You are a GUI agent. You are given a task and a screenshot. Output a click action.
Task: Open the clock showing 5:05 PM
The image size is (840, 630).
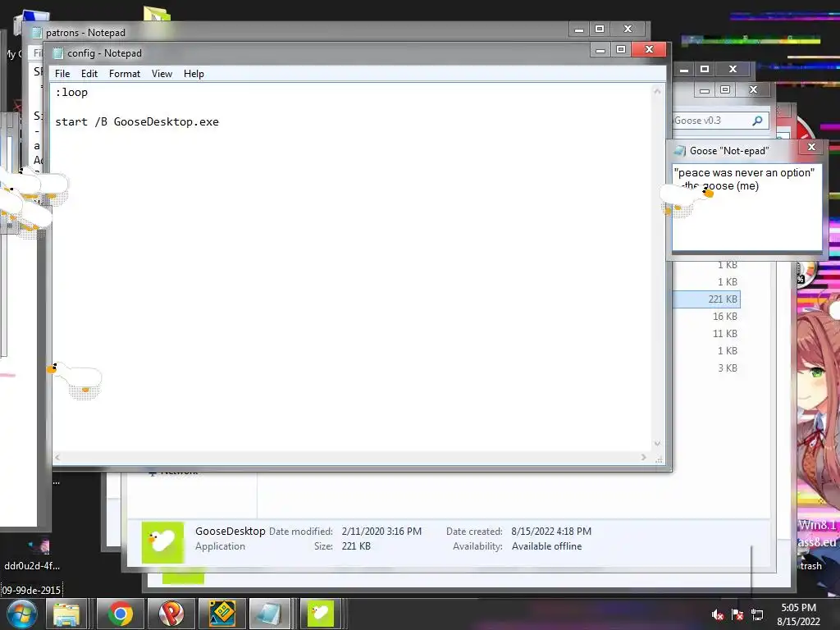[798, 614]
